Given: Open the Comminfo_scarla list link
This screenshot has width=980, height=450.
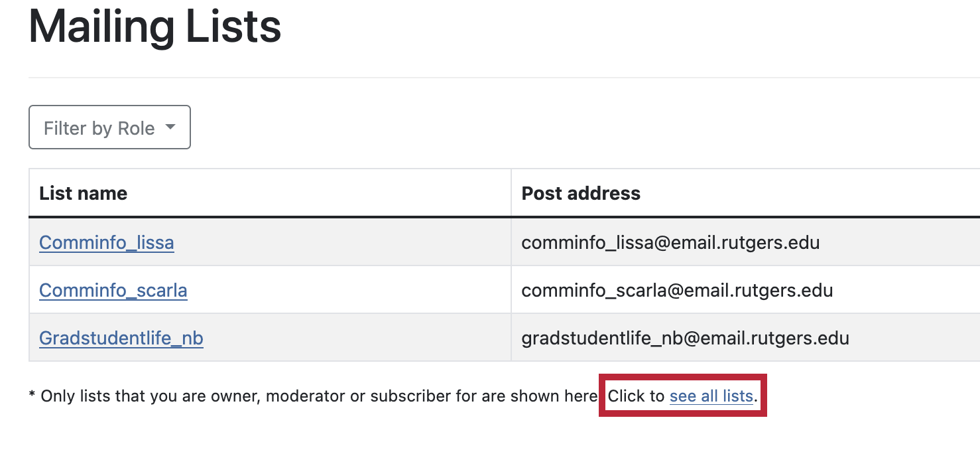Looking at the screenshot, I should (113, 291).
